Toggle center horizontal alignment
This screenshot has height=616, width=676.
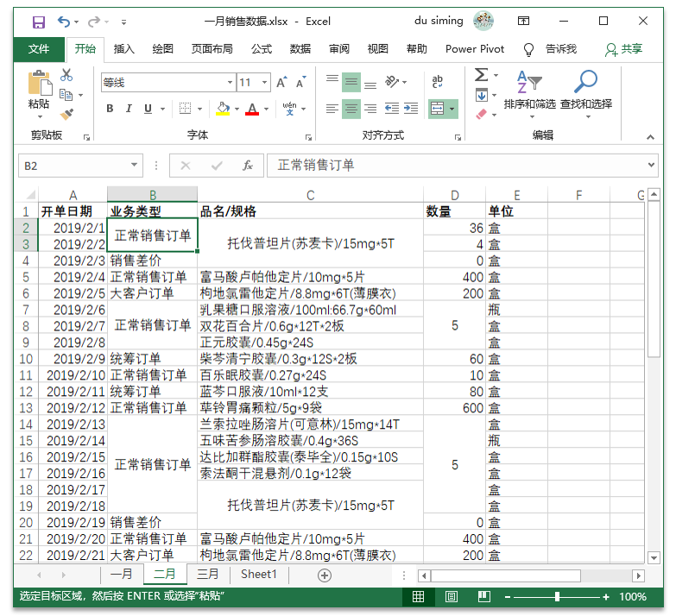(351, 109)
